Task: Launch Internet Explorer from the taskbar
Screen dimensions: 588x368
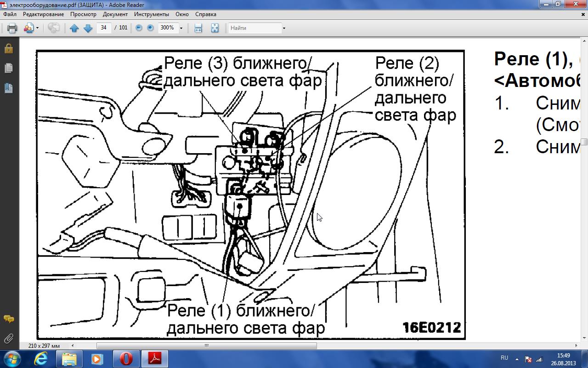Action: 41,359
